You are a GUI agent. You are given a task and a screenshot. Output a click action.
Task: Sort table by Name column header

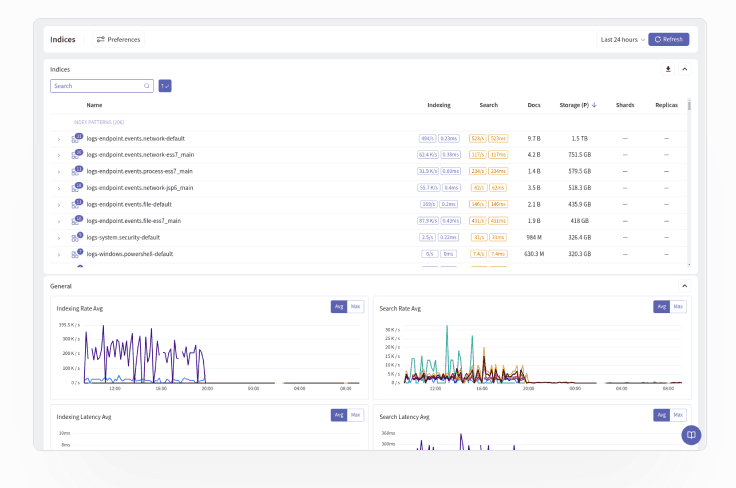point(94,105)
